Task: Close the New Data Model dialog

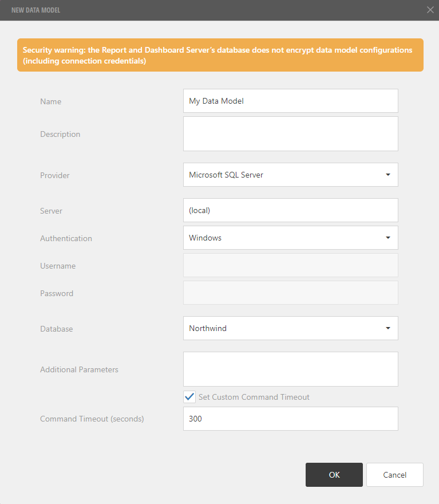Action: 430,10
